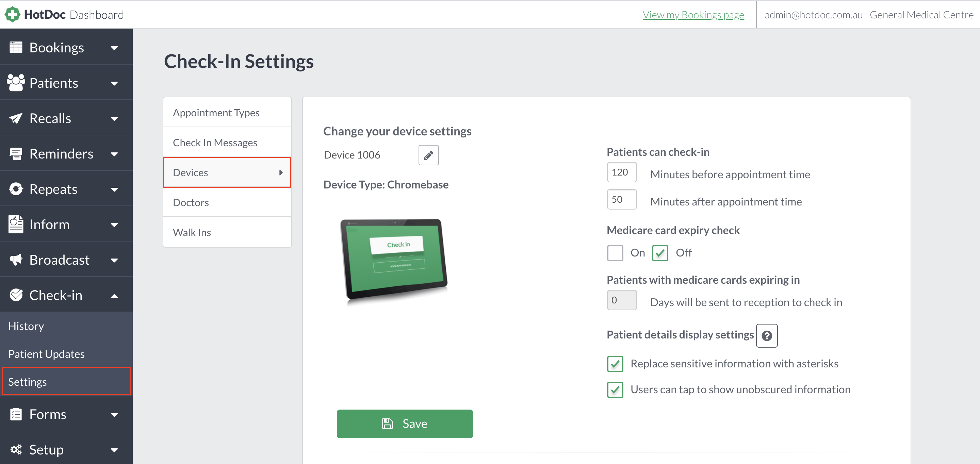Open Patient Updates in sidebar
This screenshot has height=464, width=980.
pos(66,354)
